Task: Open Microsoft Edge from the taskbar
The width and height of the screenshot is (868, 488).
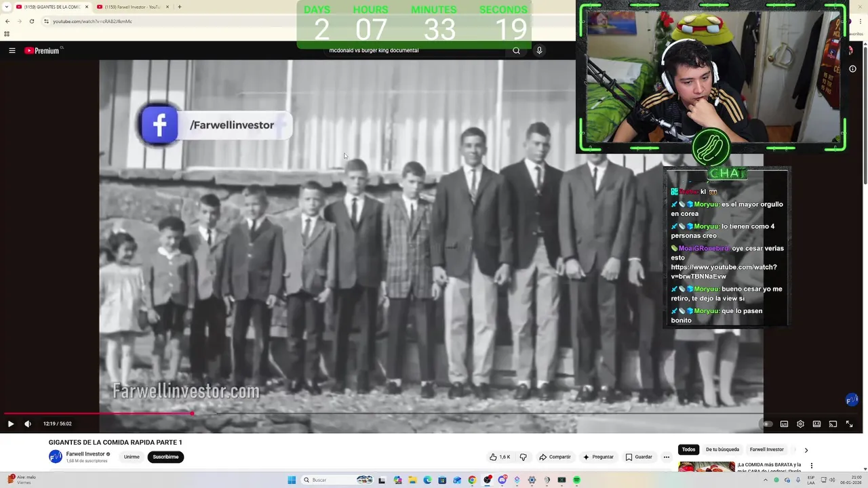Action: pyautogui.click(x=427, y=480)
